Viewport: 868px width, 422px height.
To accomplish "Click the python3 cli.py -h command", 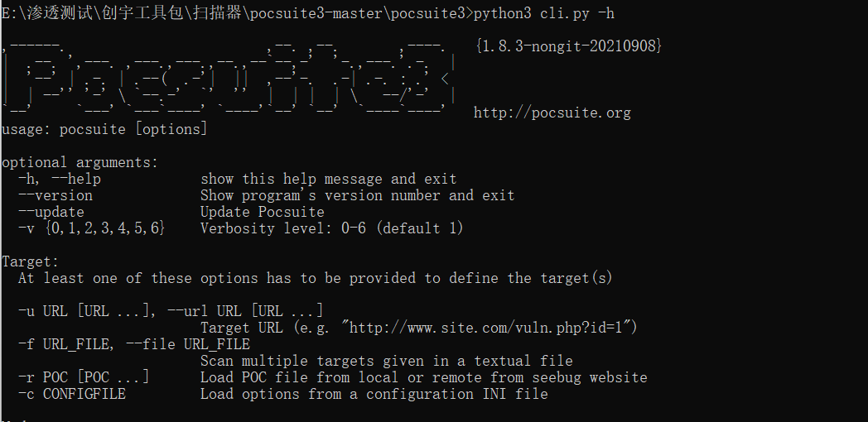I will (x=543, y=13).
